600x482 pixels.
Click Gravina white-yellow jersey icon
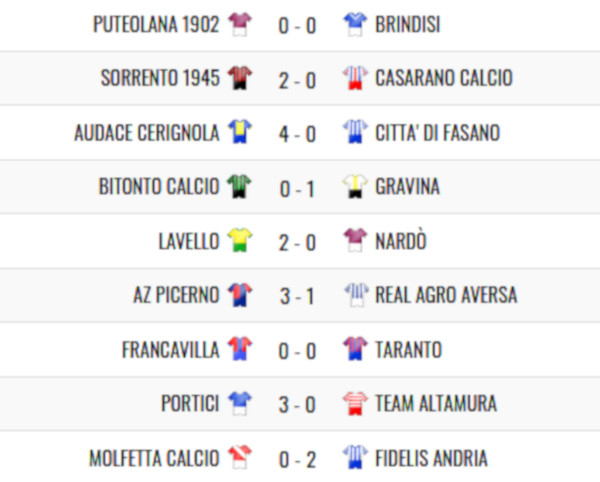[x=355, y=186]
